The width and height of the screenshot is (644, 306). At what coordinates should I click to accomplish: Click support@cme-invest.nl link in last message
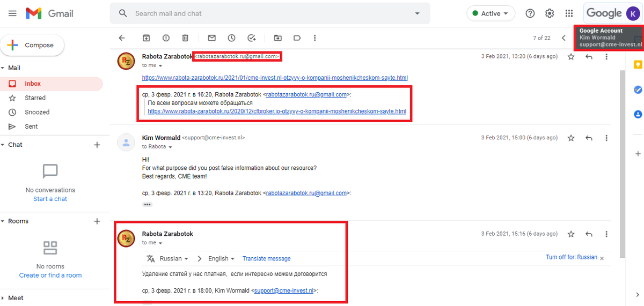(284, 290)
